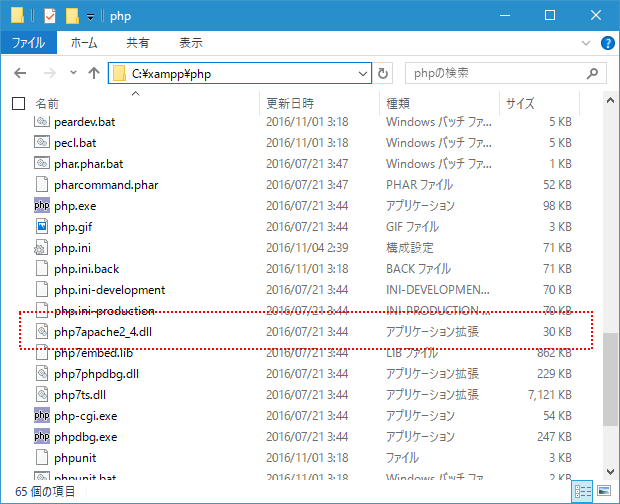Expand the ribbon with the chevron
Screen dimensions: 620x504
click(x=586, y=43)
